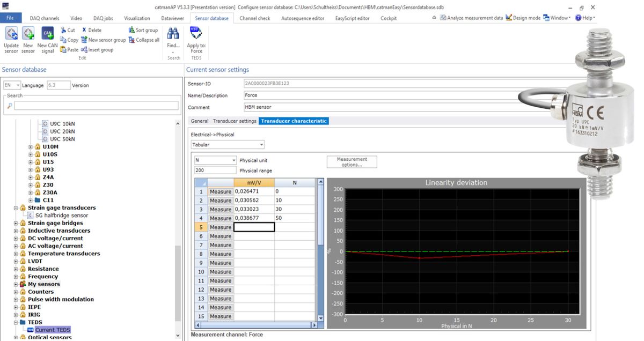644x341 pixels.
Task: Open the Visualization tab
Action: click(x=137, y=18)
